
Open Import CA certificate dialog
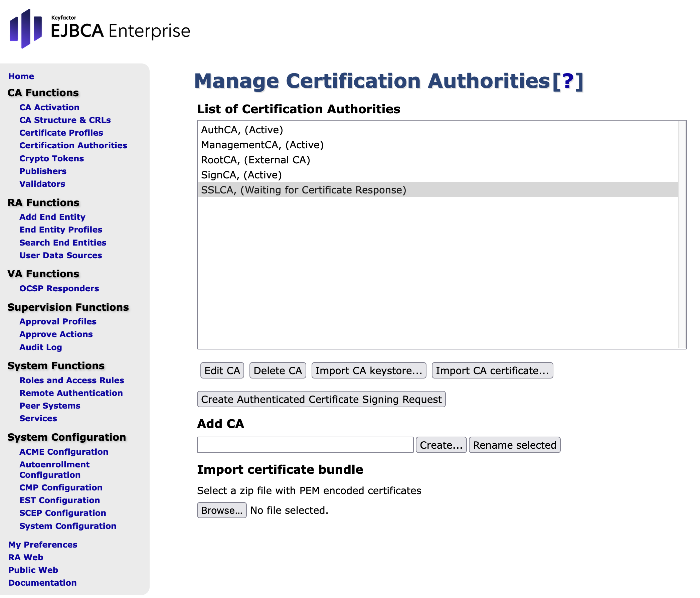[492, 370]
